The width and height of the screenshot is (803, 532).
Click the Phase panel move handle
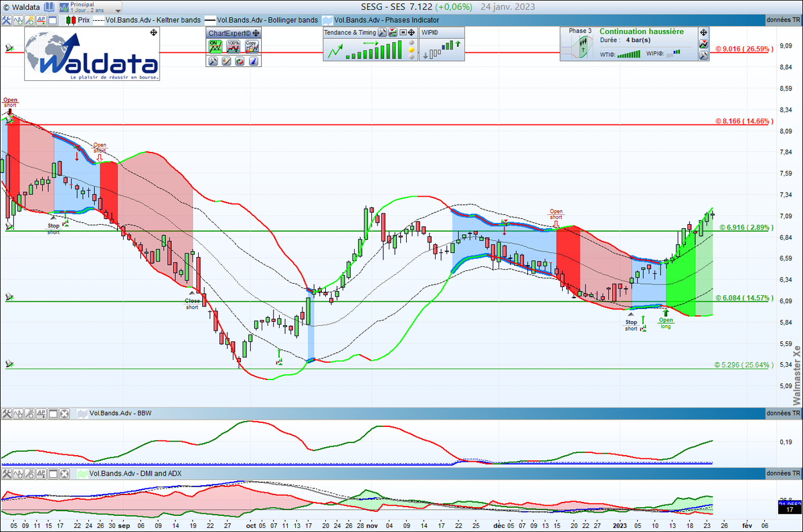point(703,31)
